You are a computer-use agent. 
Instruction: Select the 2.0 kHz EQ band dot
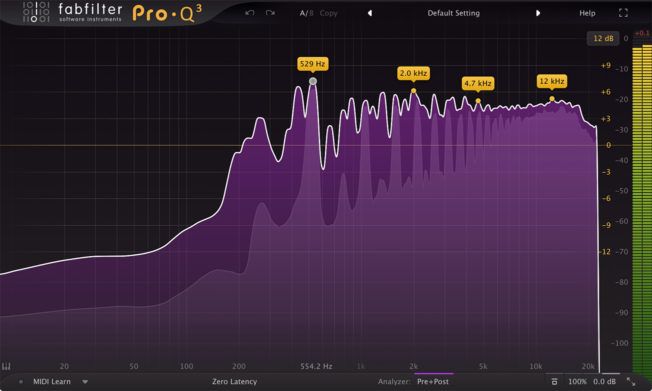pos(413,91)
